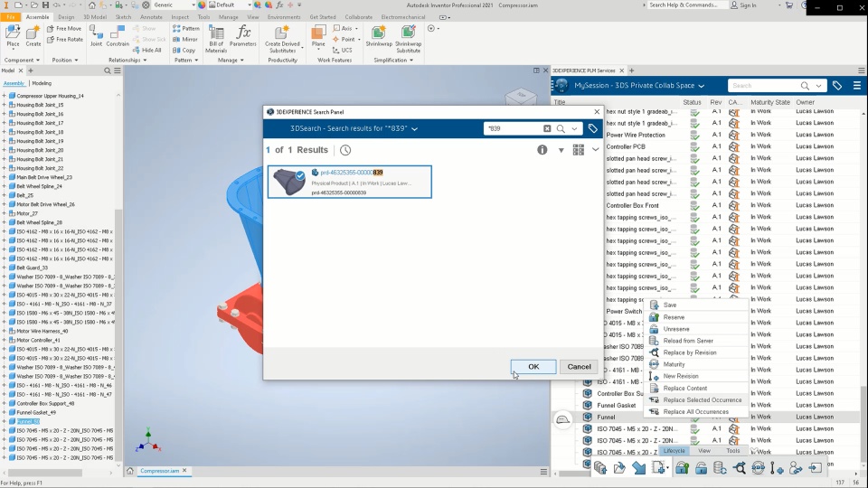Expand the Component group dropdown

coord(22,60)
